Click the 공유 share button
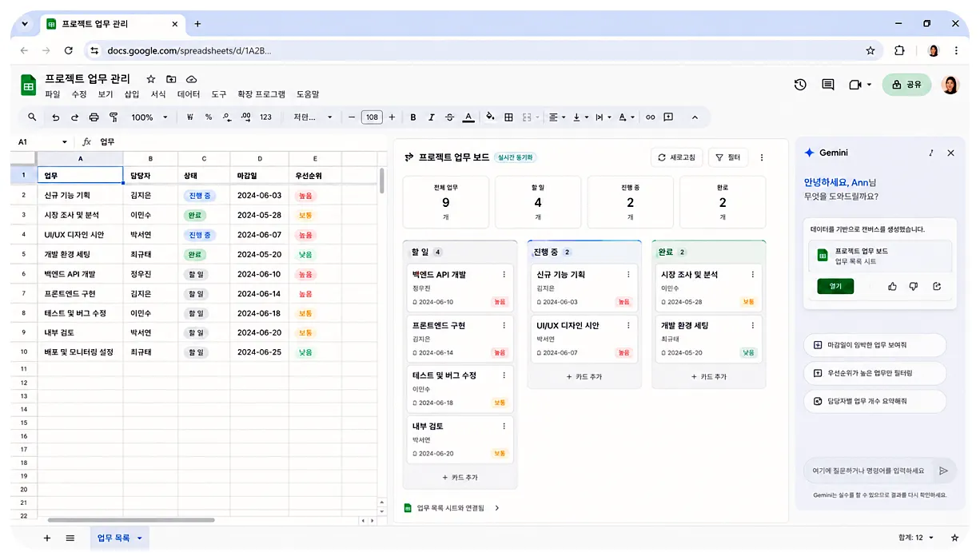Image resolution: width=980 pixels, height=560 pixels. point(906,85)
